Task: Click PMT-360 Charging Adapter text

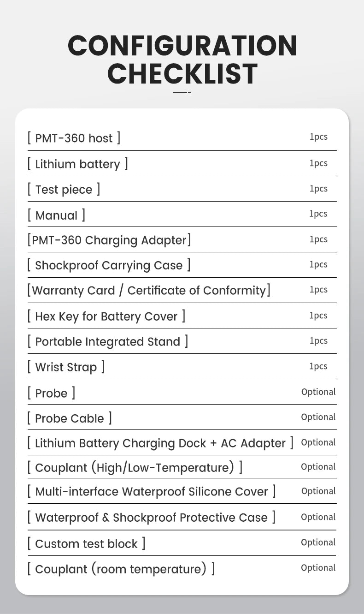Action: (x=109, y=240)
